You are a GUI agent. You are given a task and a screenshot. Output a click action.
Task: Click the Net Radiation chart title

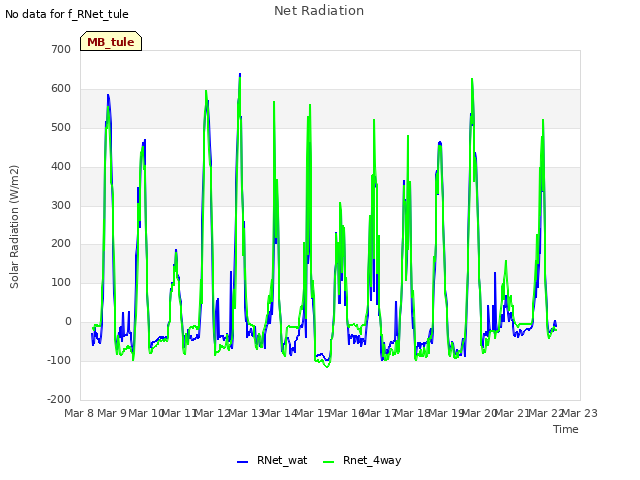(319, 11)
